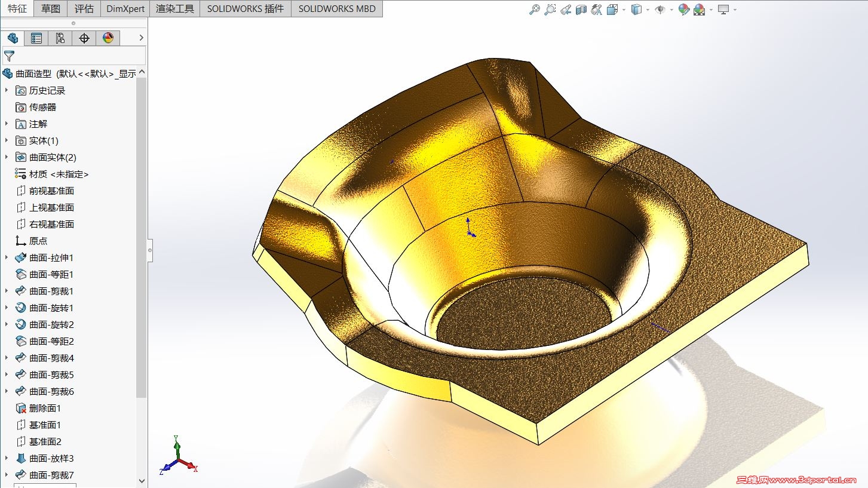
Task: Click the 传感器 sensor folder icon
Action: coord(21,108)
